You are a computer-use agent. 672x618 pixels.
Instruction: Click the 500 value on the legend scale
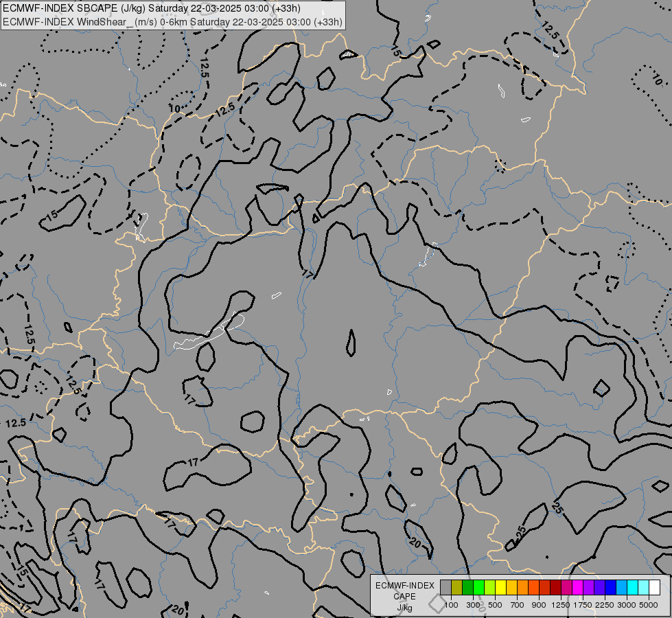(495, 605)
